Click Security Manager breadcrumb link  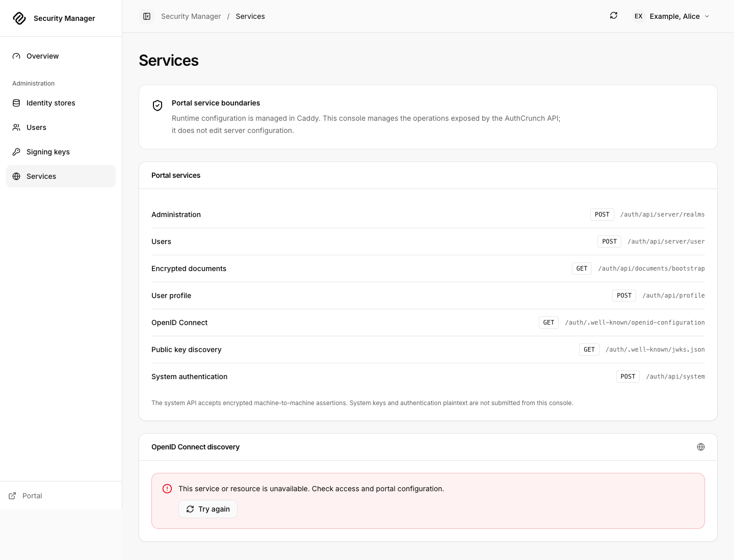191,16
